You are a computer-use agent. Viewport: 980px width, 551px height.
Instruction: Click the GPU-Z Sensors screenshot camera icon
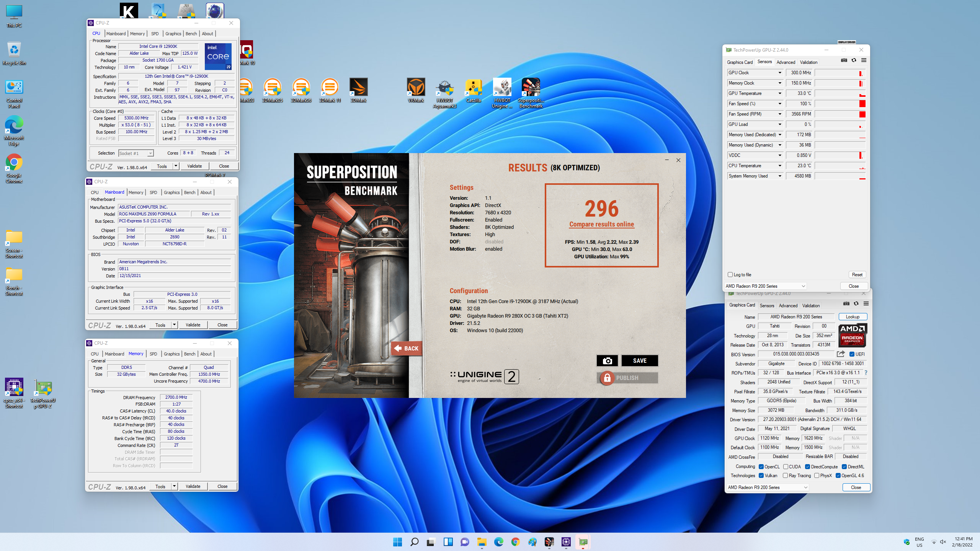pos(844,60)
